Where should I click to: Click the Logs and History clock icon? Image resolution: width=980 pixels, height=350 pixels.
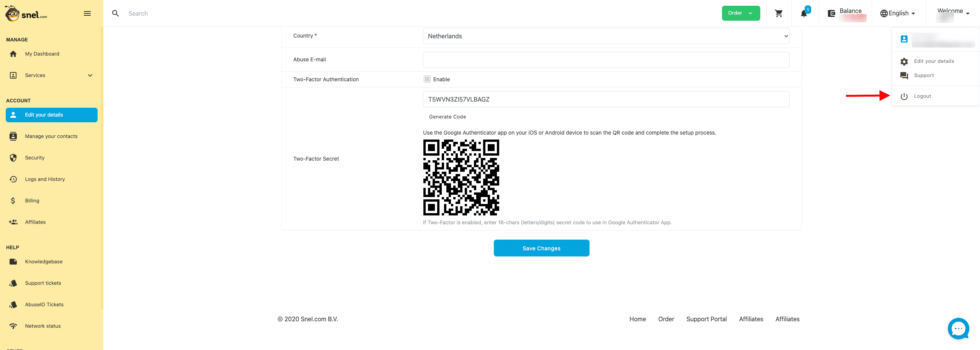[x=13, y=179]
